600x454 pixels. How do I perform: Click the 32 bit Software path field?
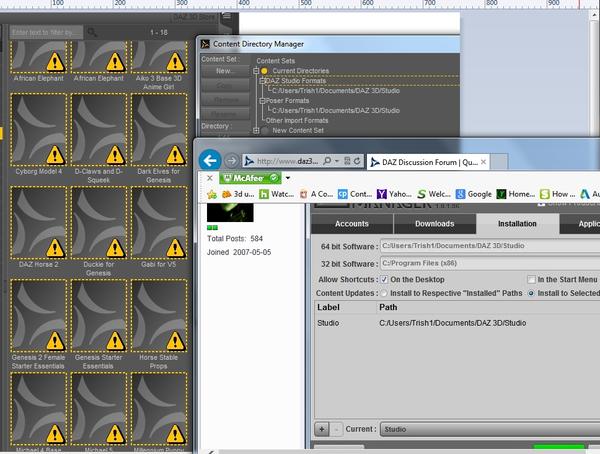pyautogui.click(x=490, y=263)
